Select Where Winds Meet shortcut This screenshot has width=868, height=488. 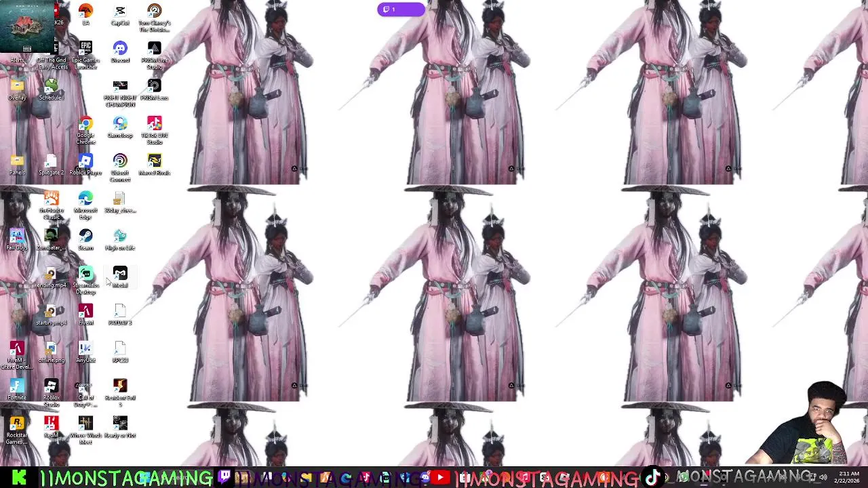(x=85, y=430)
